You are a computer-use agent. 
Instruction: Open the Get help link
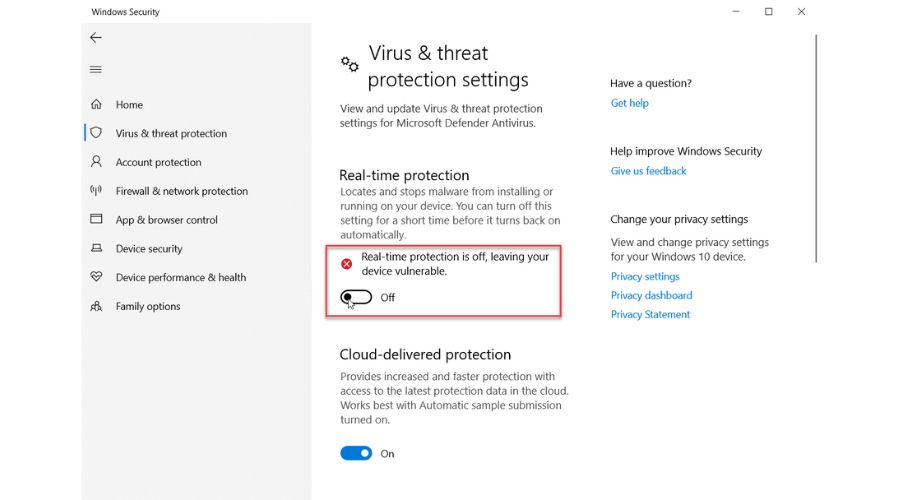click(x=629, y=103)
